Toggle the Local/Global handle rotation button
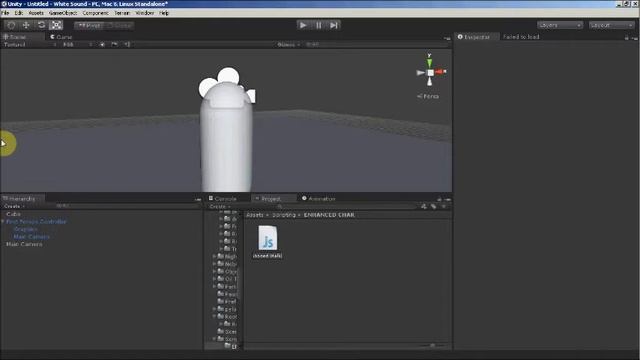This screenshot has height=360, width=640. tap(119, 25)
